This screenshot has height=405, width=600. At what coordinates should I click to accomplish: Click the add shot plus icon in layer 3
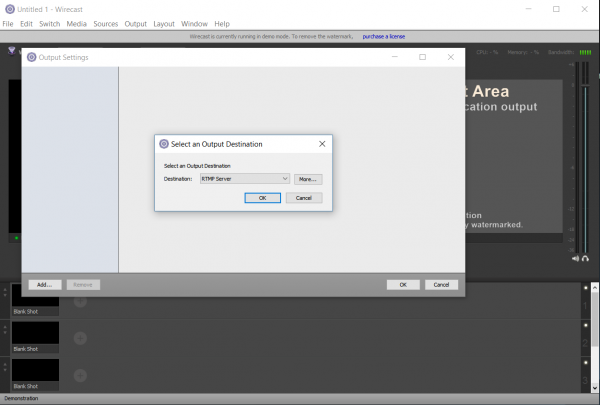coord(80,376)
